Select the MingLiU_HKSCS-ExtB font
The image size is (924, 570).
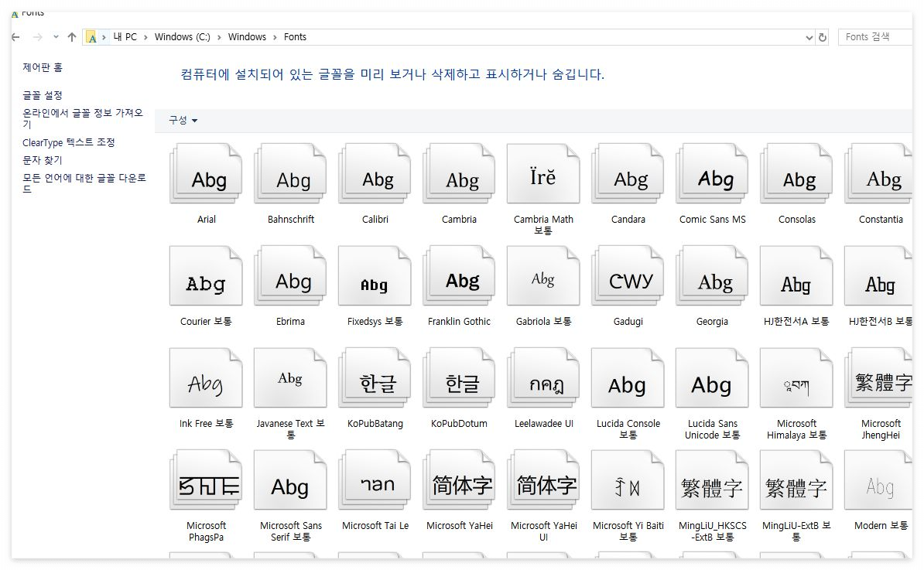(x=712, y=480)
